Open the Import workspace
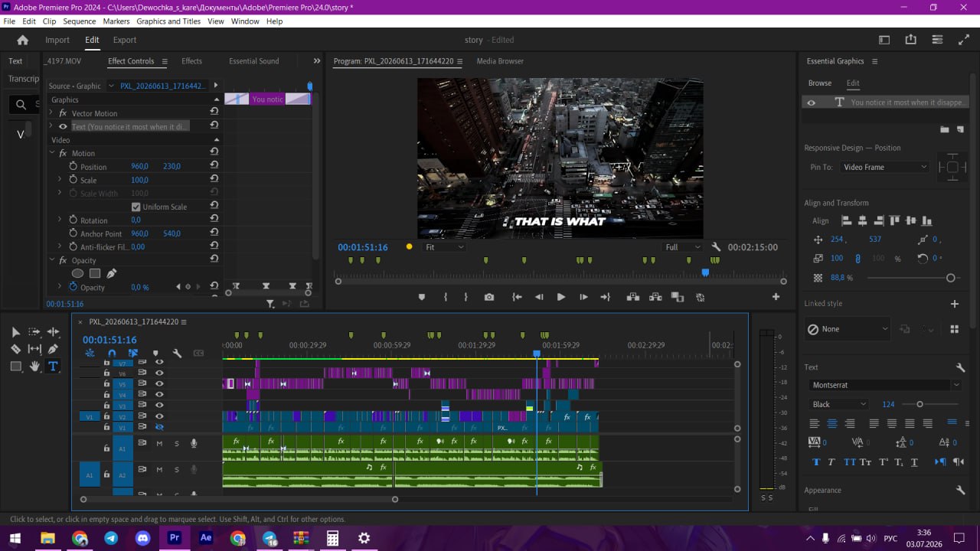Screen dimensions: 980x551 pyautogui.click(x=57, y=40)
